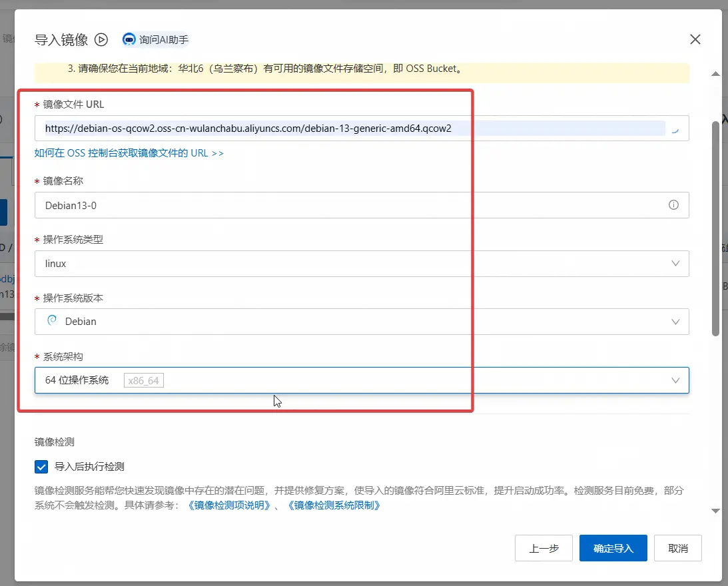Open the 操作系统版本 Debian dropdown arrow

tap(675, 322)
